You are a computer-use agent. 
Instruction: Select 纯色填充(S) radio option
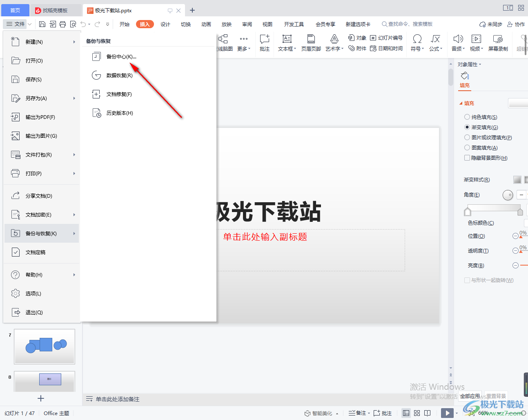(467, 117)
